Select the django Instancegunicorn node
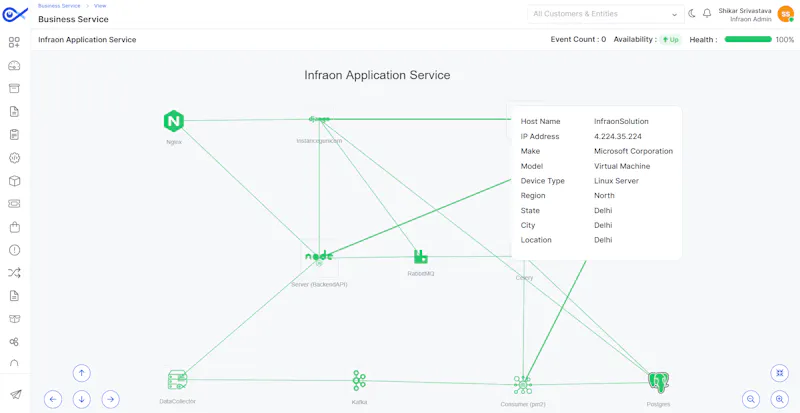 click(x=319, y=119)
